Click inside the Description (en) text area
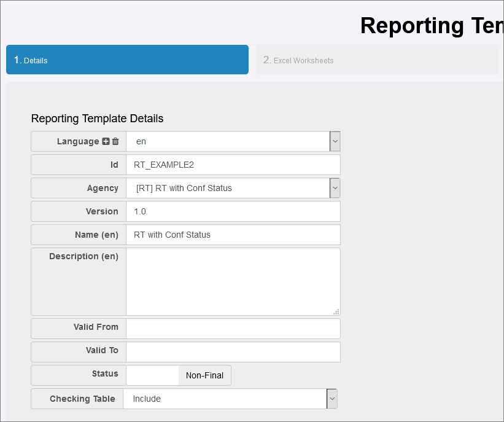The width and height of the screenshot is (504, 422). point(233,281)
